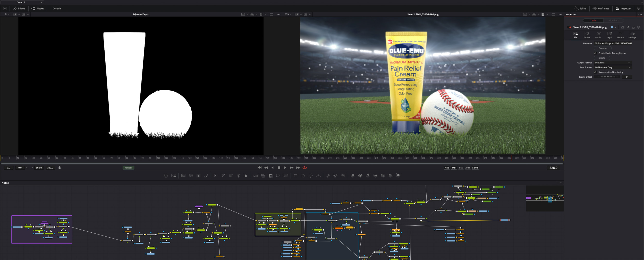
Task: Add a Brightness Contrast node from toolbar
Action: 239,176
